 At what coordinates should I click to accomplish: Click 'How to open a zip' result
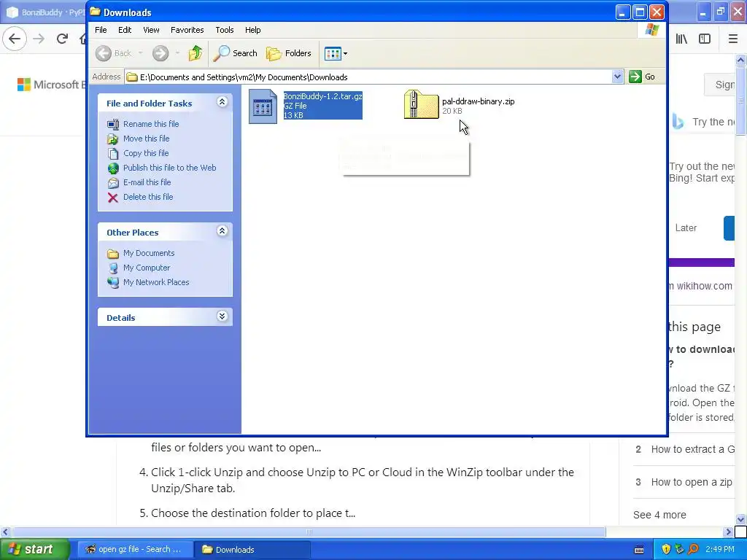point(692,483)
